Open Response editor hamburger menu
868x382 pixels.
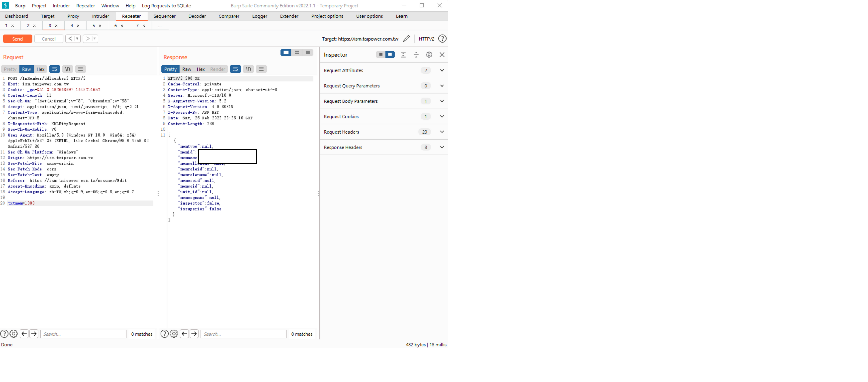pyautogui.click(x=261, y=69)
